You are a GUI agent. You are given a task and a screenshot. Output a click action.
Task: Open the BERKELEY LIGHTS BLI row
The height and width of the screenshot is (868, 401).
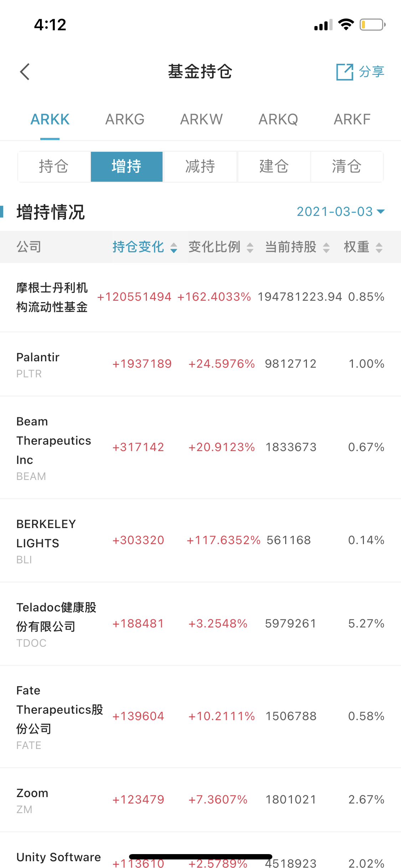(200, 541)
